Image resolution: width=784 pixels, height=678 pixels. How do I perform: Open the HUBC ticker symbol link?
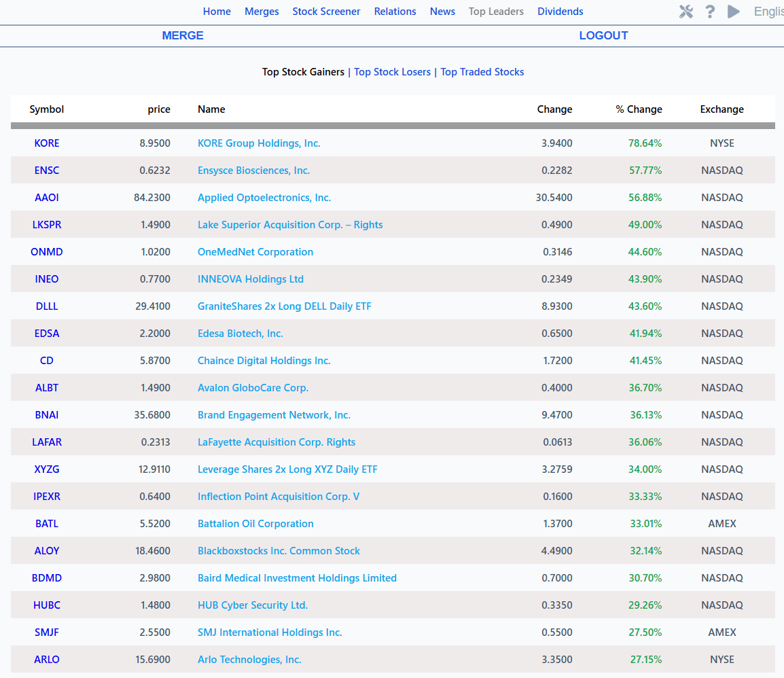tap(47, 605)
